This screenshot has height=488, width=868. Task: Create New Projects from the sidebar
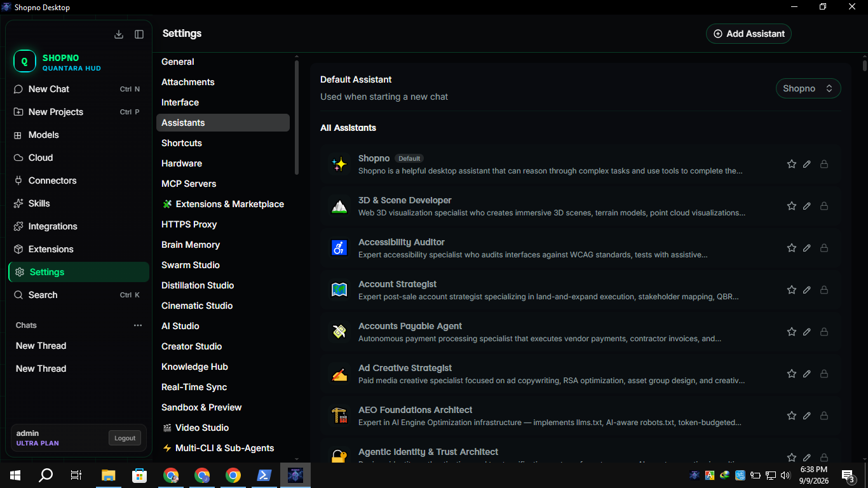click(x=79, y=112)
